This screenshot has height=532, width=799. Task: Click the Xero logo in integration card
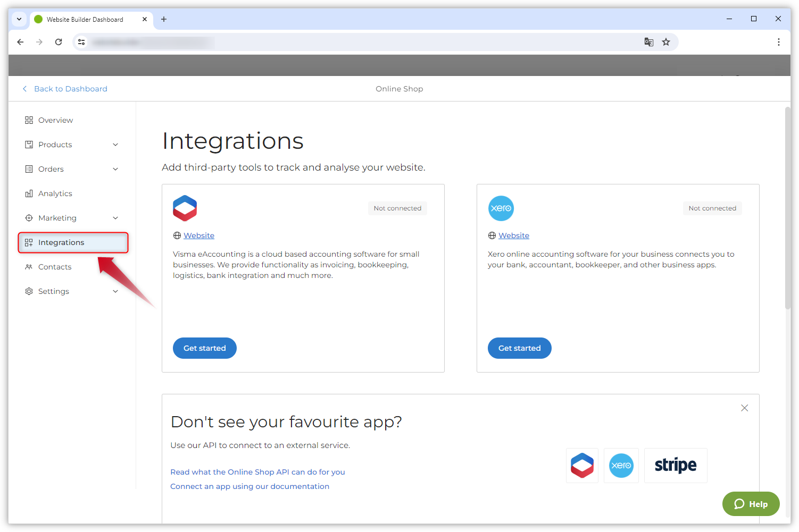[x=501, y=208]
